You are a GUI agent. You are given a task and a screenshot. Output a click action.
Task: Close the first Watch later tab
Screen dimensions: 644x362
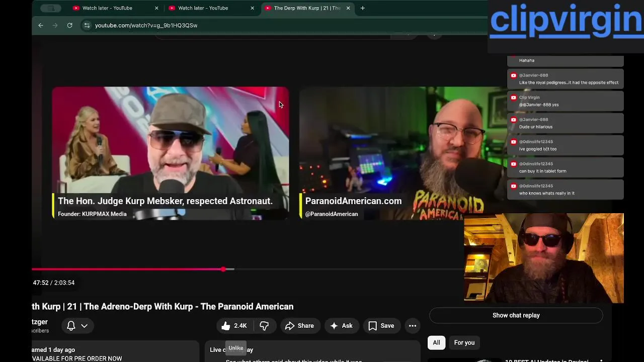156,8
